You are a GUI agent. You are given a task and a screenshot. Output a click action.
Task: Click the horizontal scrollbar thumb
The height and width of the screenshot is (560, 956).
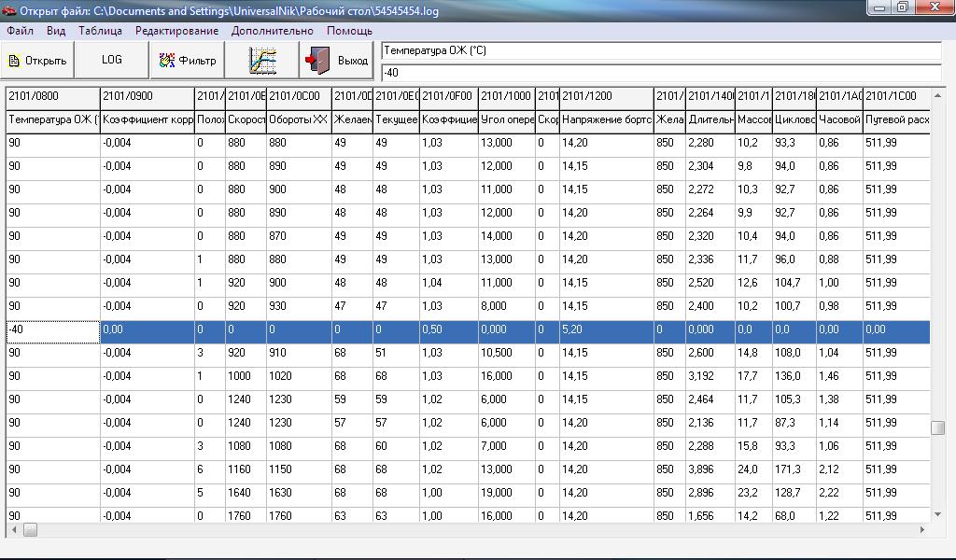(30, 530)
